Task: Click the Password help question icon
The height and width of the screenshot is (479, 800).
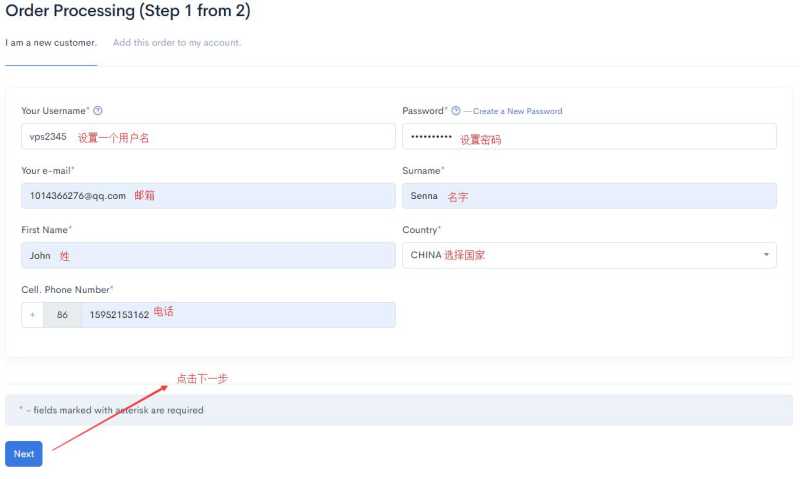Action: (456, 111)
